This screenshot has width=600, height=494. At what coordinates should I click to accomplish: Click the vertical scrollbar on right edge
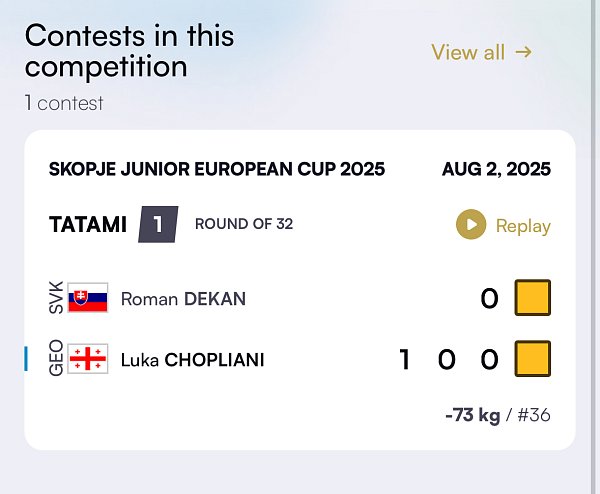pyautogui.click(x=595, y=247)
